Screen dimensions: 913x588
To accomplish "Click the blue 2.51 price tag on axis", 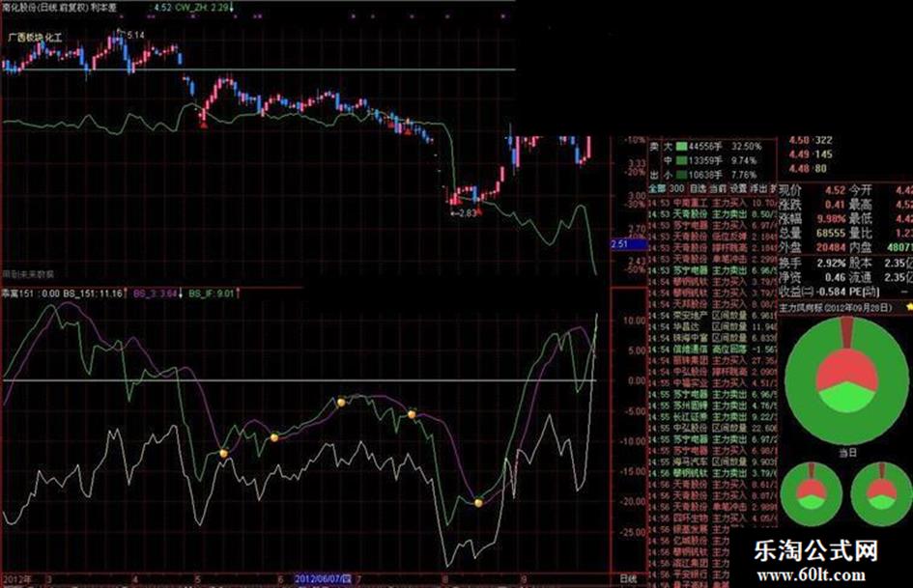I will [x=629, y=244].
